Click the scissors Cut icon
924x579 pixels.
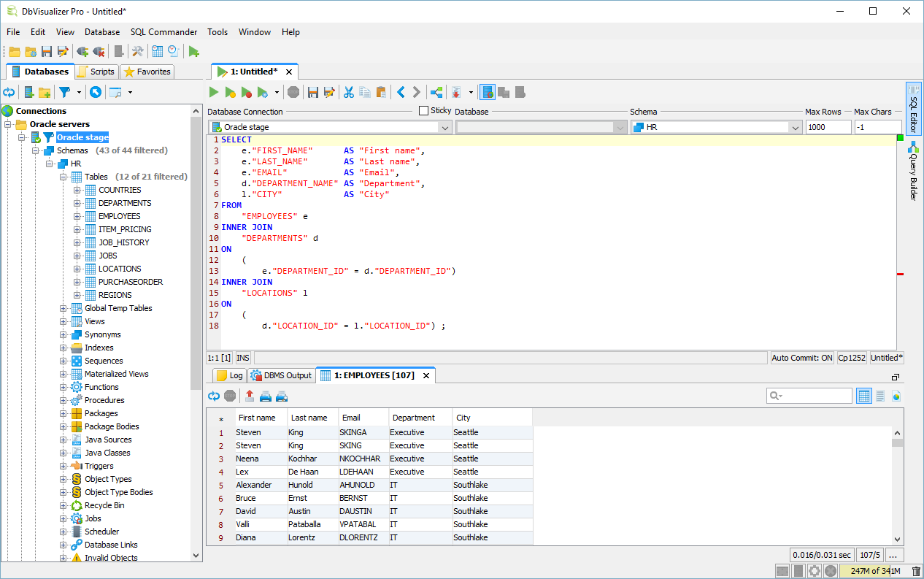click(349, 92)
